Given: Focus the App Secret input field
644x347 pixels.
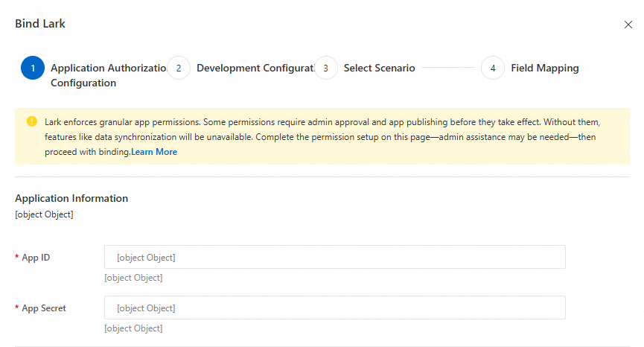Looking at the screenshot, I should (x=335, y=308).
